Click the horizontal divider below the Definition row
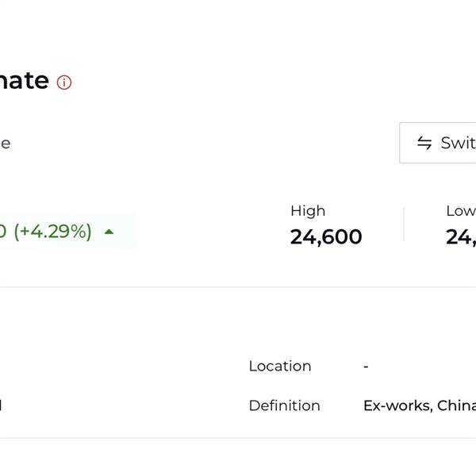476x476 pixels. pos(238,438)
